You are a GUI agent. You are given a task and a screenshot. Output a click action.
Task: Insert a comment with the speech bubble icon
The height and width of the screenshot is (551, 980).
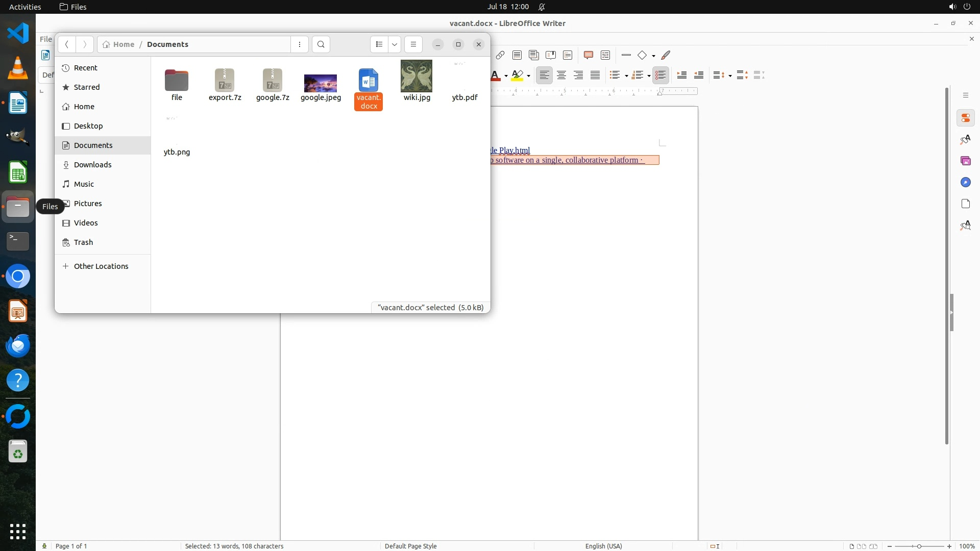[588, 55]
